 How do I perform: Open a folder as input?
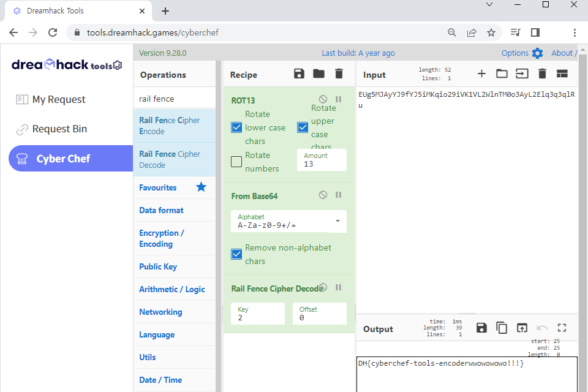click(502, 74)
